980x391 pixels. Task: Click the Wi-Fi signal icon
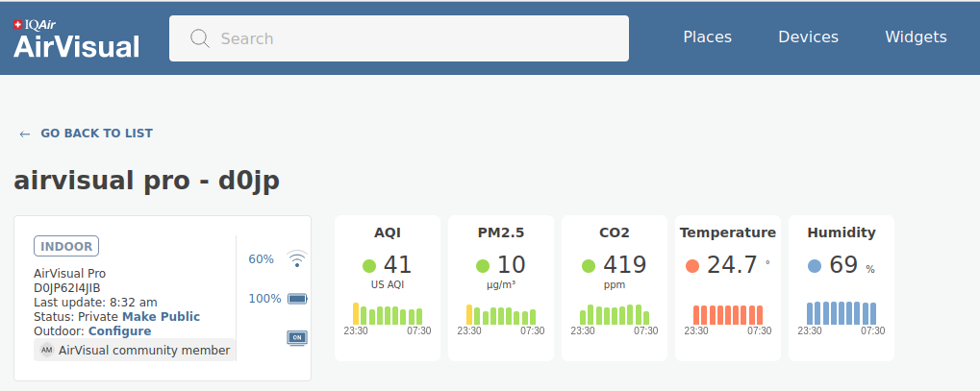click(297, 258)
